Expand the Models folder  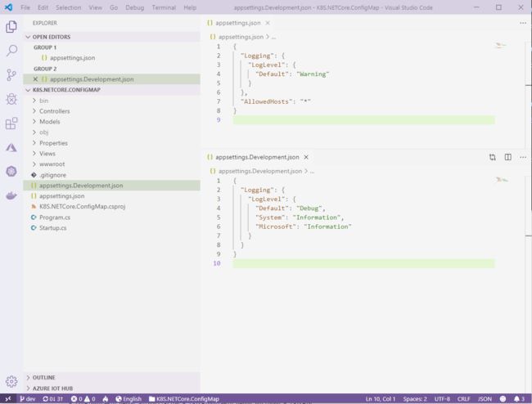click(x=112, y=122)
